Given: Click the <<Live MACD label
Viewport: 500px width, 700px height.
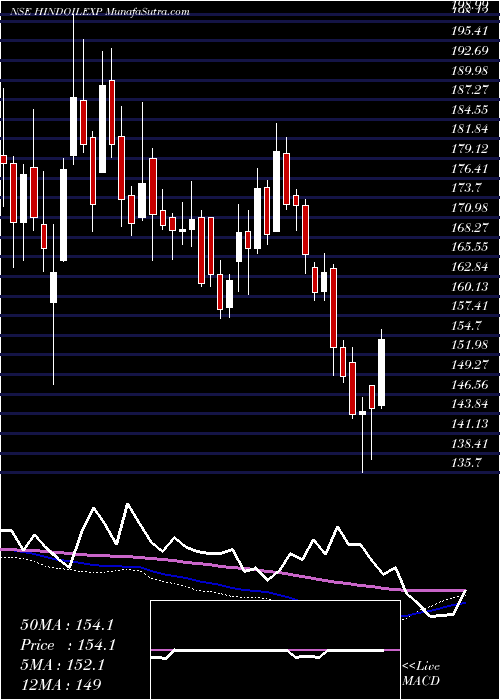Looking at the screenshot, I should pyautogui.click(x=421, y=674).
